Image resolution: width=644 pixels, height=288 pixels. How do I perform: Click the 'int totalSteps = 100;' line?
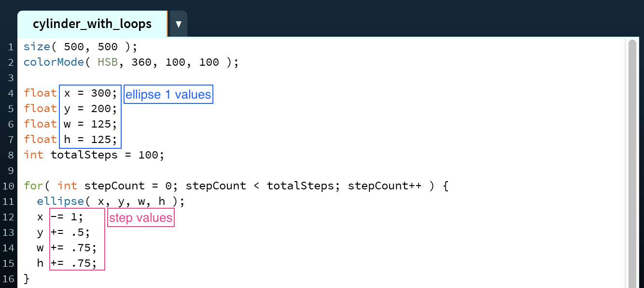(94, 155)
